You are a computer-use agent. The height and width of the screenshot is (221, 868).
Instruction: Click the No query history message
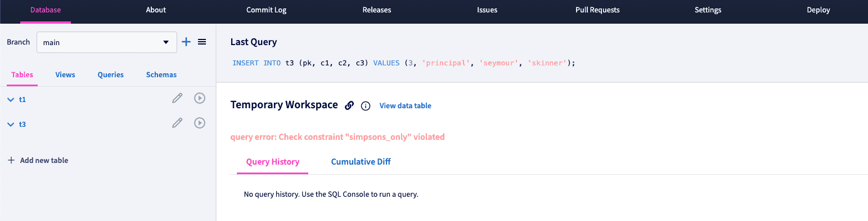[x=331, y=195]
